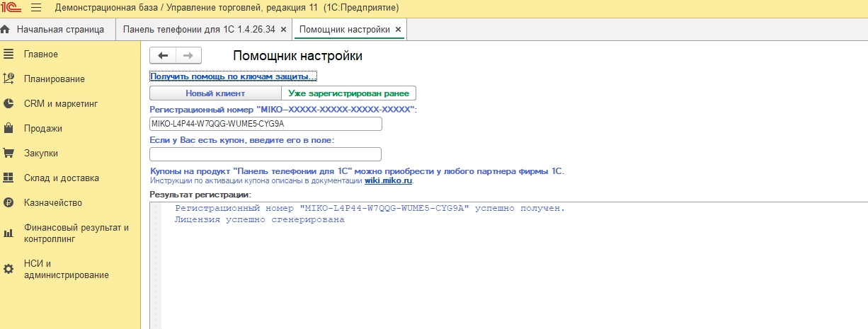Go back with left arrow button
Viewport: 868px width, 329px height.
coord(163,56)
